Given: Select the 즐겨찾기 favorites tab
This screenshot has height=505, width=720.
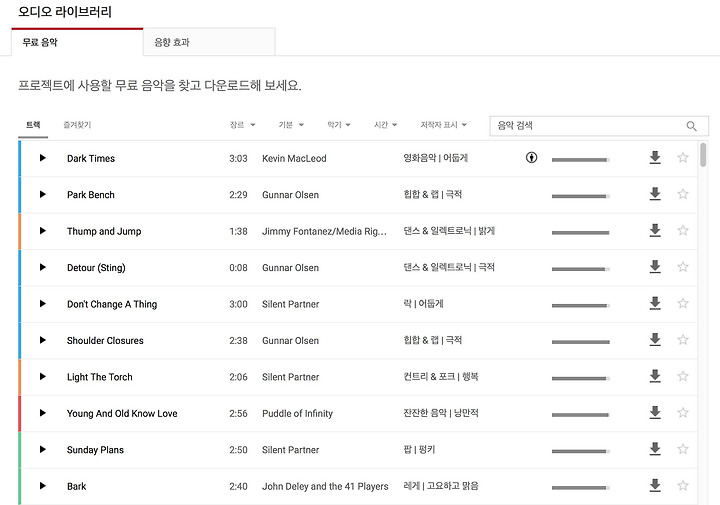Looking at the screenshot, I should [77, 125].
